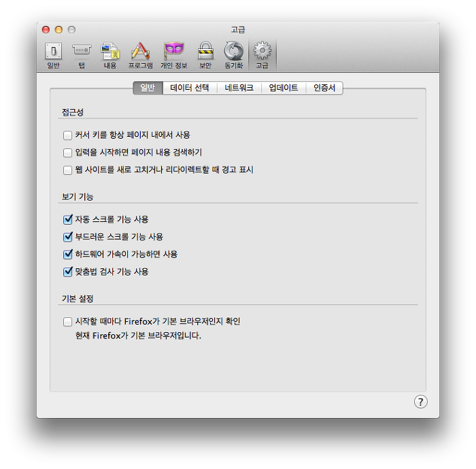Click the 현재 Firefox가 기본 브라우저입니다 text
The image size is (476, 469).
(138, 336)
